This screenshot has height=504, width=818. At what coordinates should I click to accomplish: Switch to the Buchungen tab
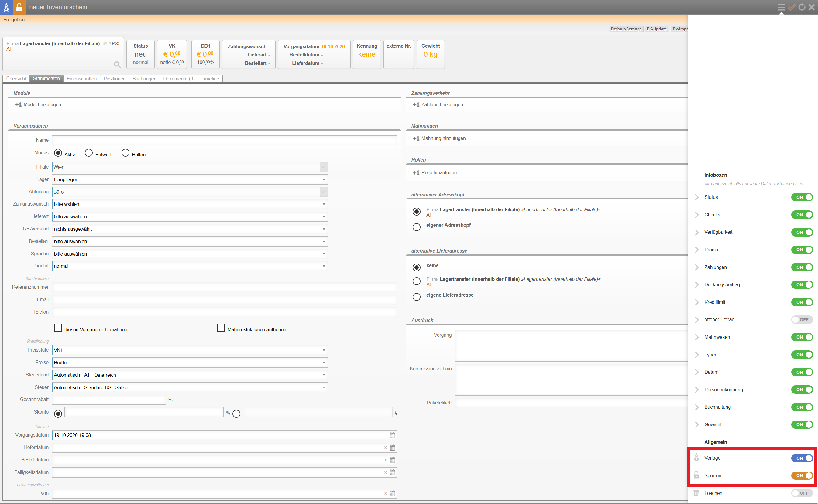coord(144,79)
